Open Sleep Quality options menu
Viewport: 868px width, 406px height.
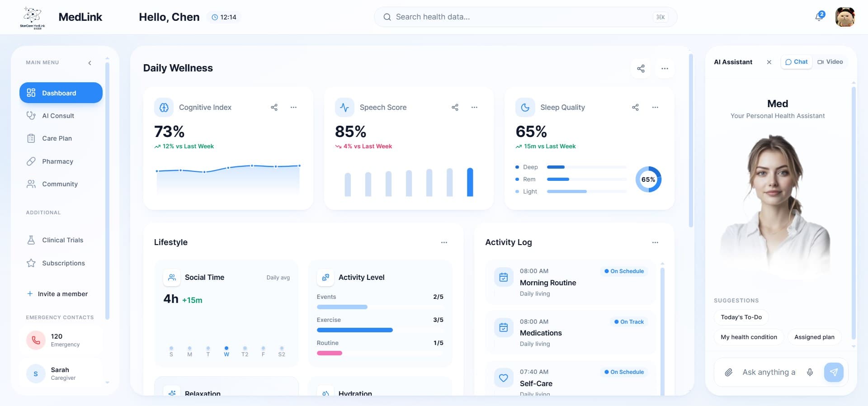pyautogui.click(x=655, y=107)
